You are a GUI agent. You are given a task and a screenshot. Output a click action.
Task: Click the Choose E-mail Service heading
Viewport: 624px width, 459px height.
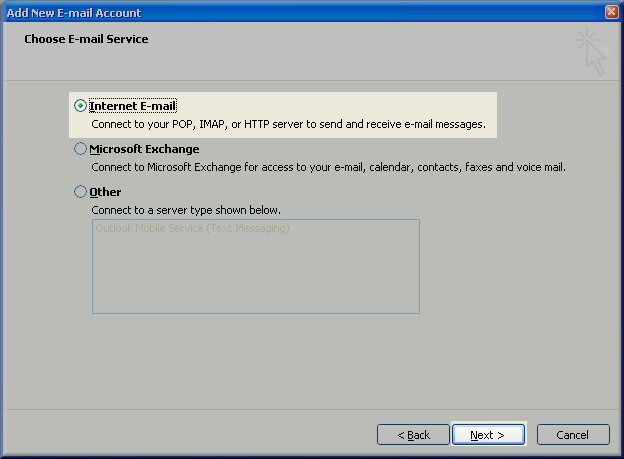(86, 39)
